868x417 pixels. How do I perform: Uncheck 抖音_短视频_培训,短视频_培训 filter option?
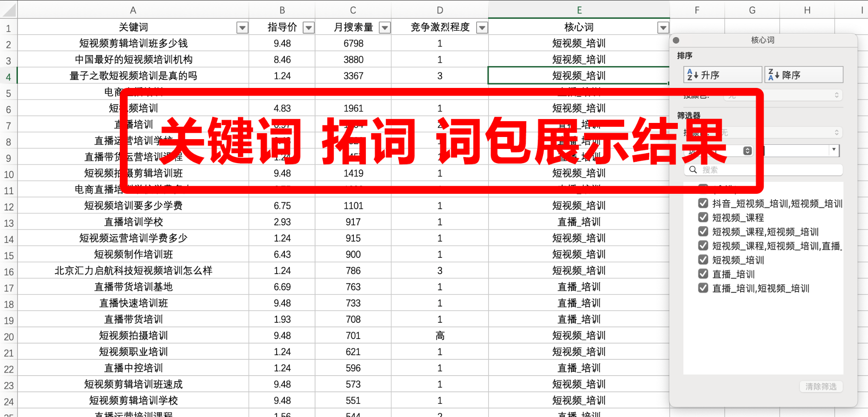(703, 203)
